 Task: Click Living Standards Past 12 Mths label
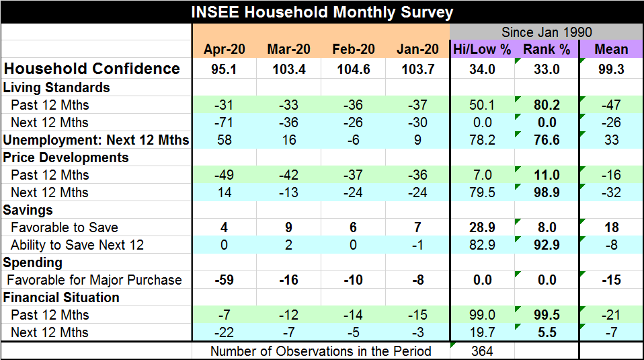coord(50,105)
